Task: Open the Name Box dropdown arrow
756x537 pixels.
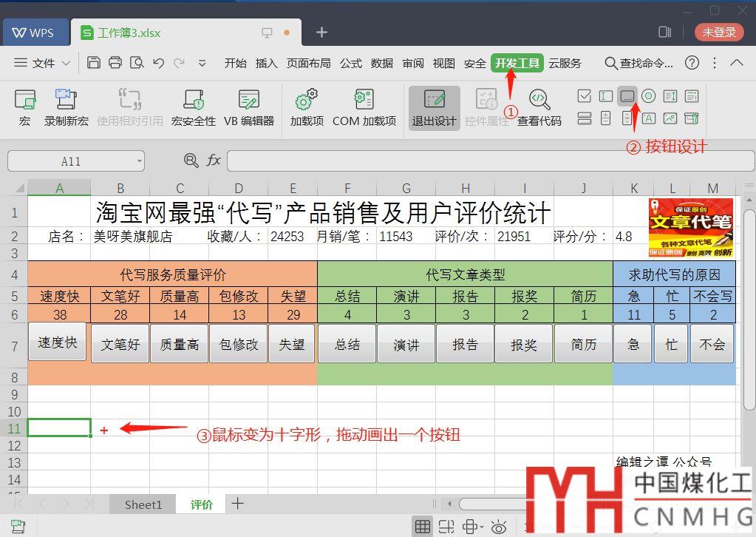Action: 139,161
